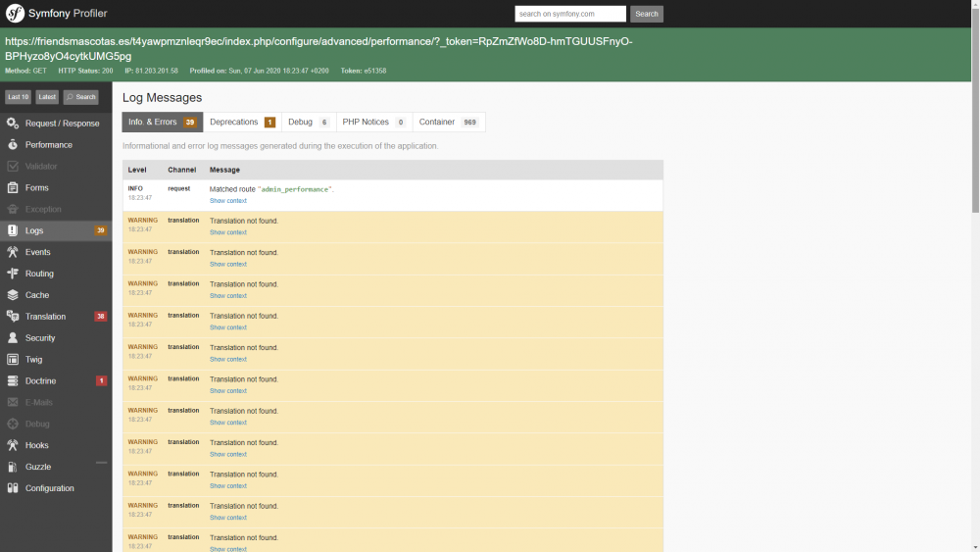The height and width of the screenshot is (552, 980).
Task: Open the Doctrine database icon
Action: pyautogui.click(x=13, y=380)
